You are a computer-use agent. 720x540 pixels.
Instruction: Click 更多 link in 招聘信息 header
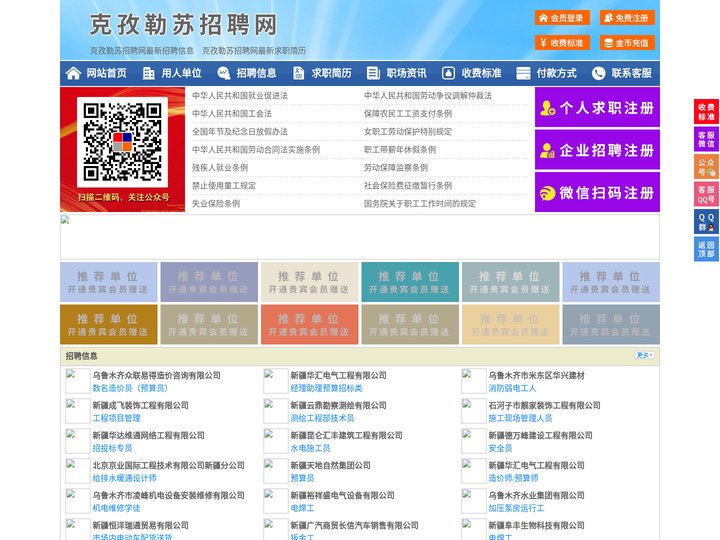click(644, 355)
